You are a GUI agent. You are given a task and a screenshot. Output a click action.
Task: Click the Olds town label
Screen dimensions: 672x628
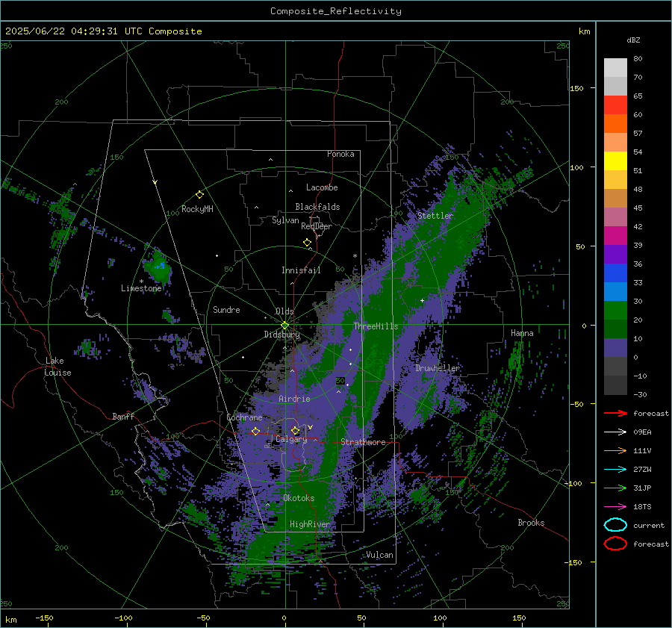[x=284, y=311]
